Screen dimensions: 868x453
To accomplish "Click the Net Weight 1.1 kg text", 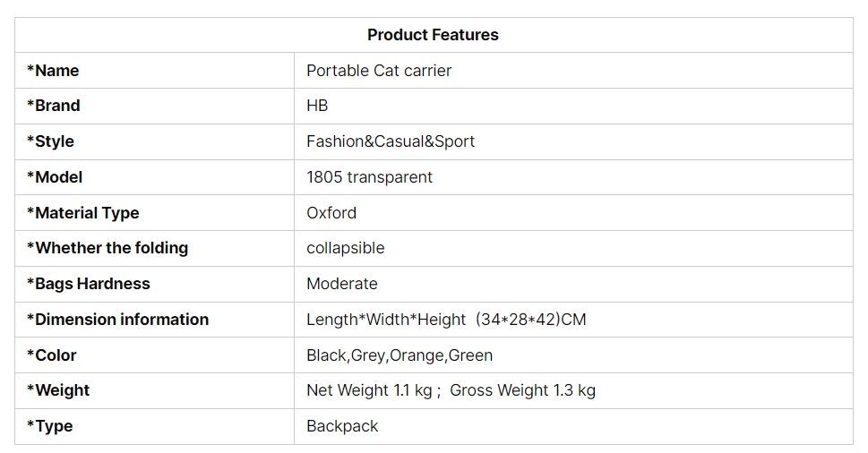I will [369, 390].
